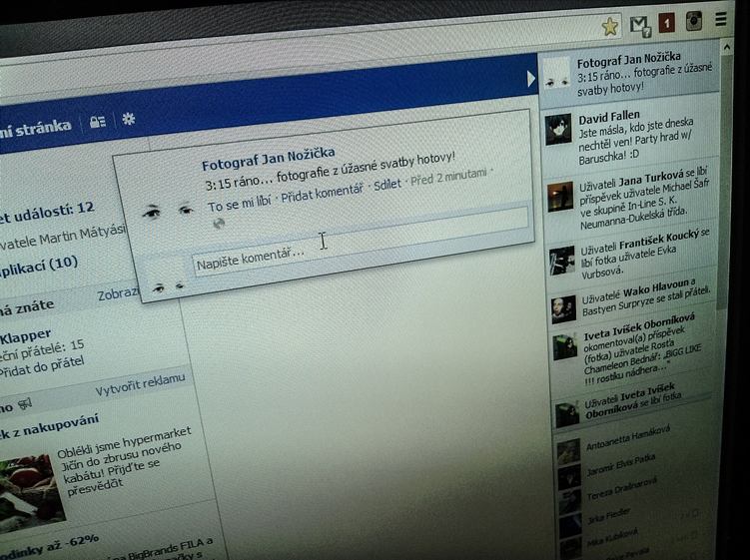The height and width of the screenshot is (560, 750).
Task: Bookmark this page with the star icon
Action: pyautogui.click(x=610, y=26)
